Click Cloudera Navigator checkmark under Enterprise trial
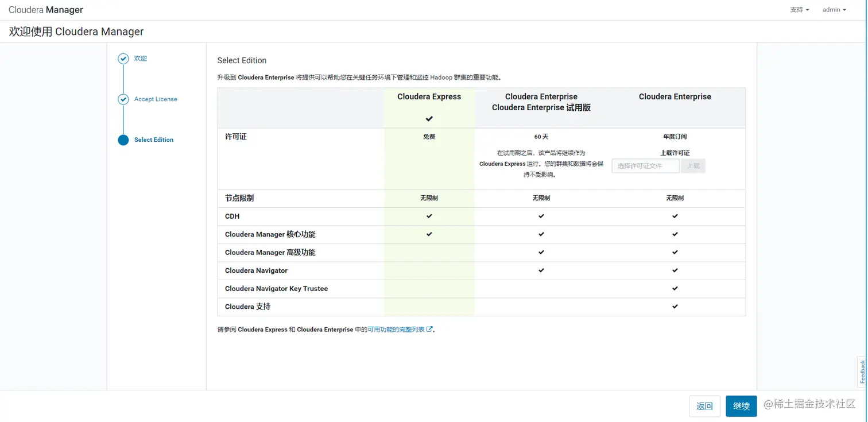 point(541,270)
